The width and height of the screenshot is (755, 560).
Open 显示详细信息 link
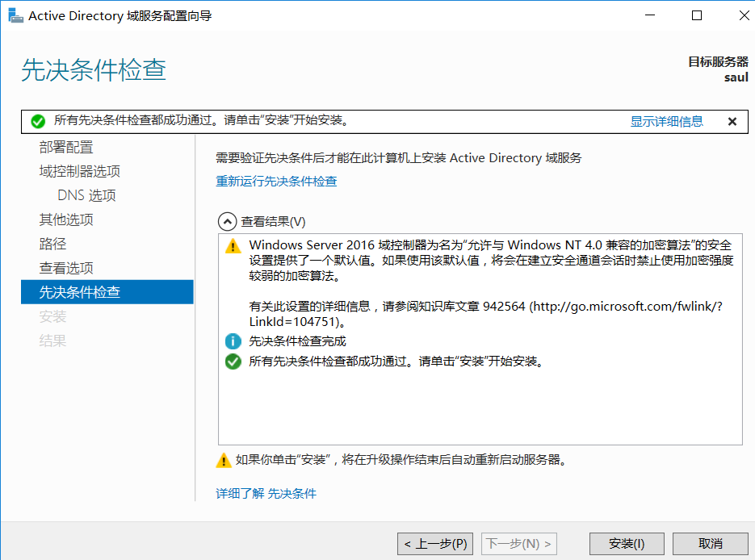[666, 121]
